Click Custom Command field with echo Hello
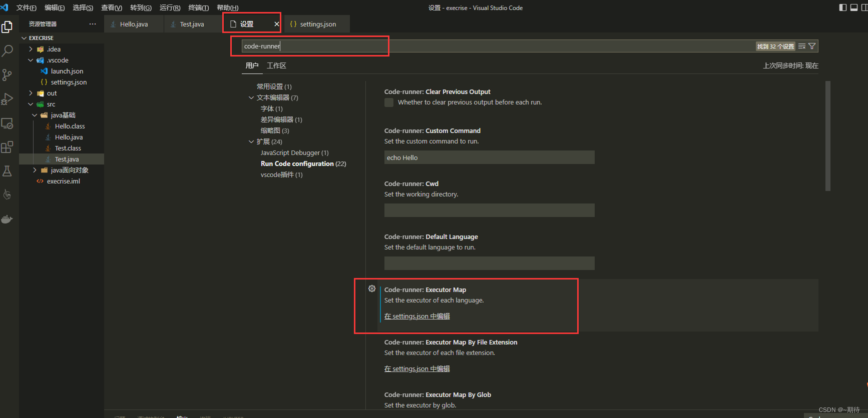This screenshot has width=868, height=418. pos(490,157)
